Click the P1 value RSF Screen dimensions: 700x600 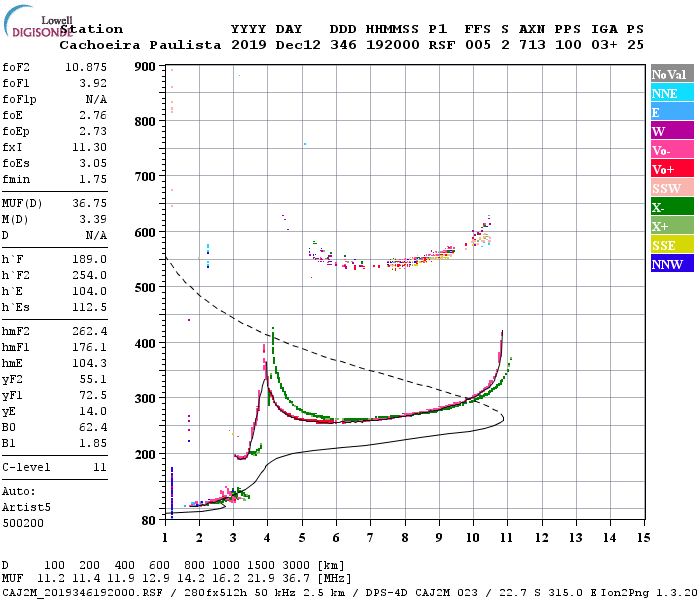pyautogui.click(x=442, y=45)
